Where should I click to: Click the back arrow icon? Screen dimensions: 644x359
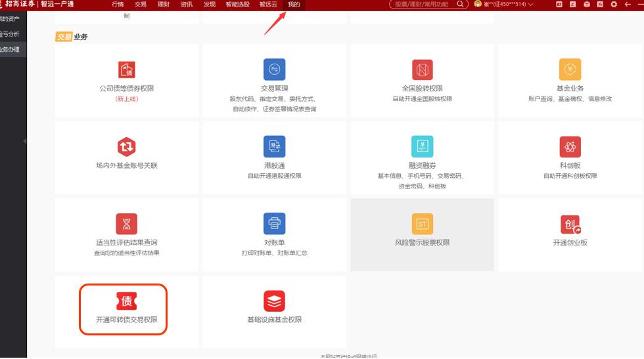[x=628, y=4]
